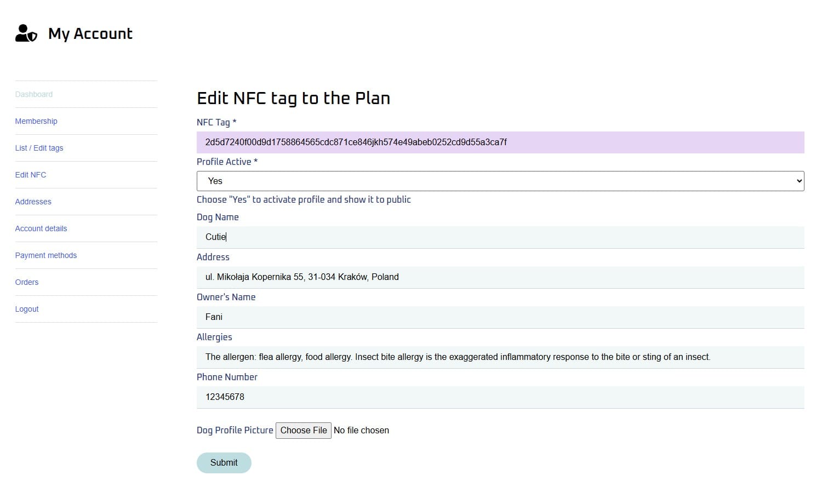
Task: Submit the NFC tag form
Action: coord(224,463)
